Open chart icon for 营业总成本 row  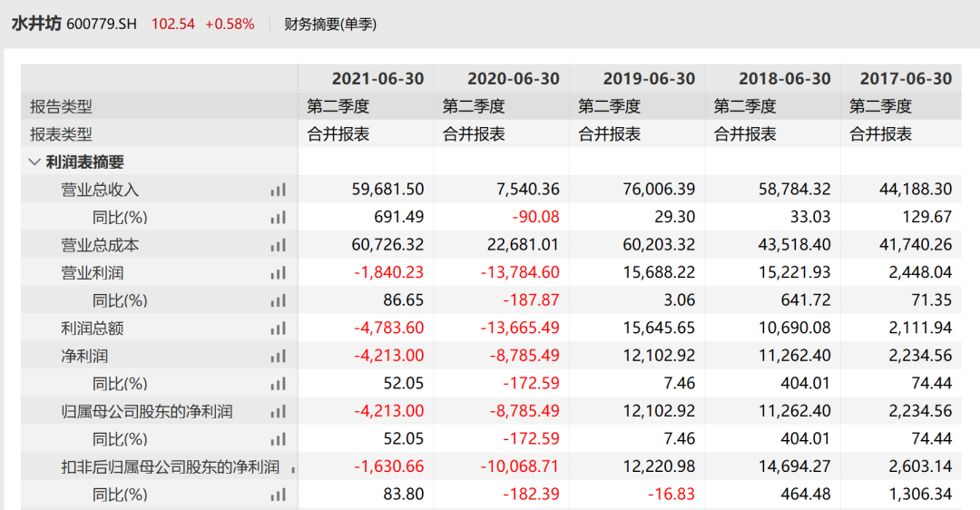coord(279,246)
